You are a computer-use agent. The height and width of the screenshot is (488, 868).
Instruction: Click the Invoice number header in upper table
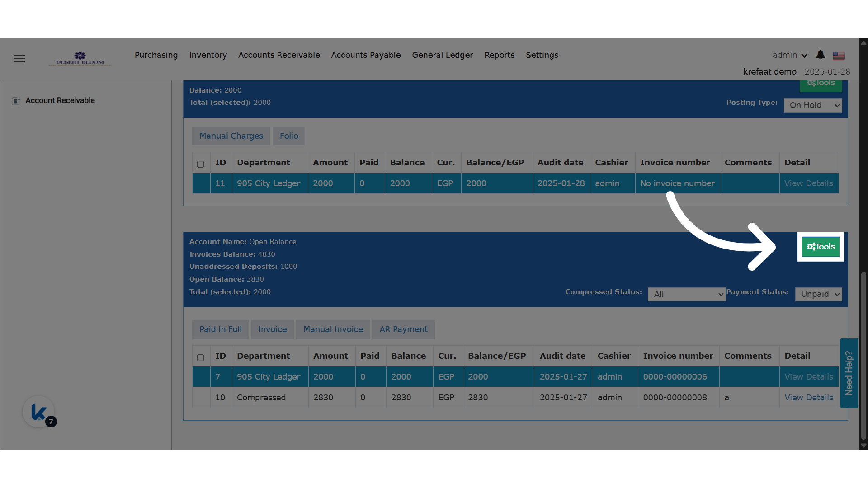coord(675,163)
